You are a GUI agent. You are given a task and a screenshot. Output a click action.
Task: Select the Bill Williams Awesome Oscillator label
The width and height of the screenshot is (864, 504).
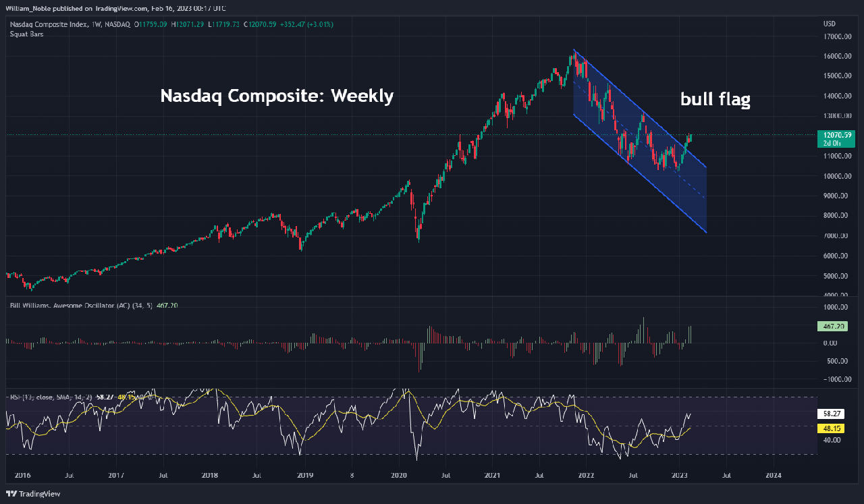pyautogui.click(x=80, y=306)
